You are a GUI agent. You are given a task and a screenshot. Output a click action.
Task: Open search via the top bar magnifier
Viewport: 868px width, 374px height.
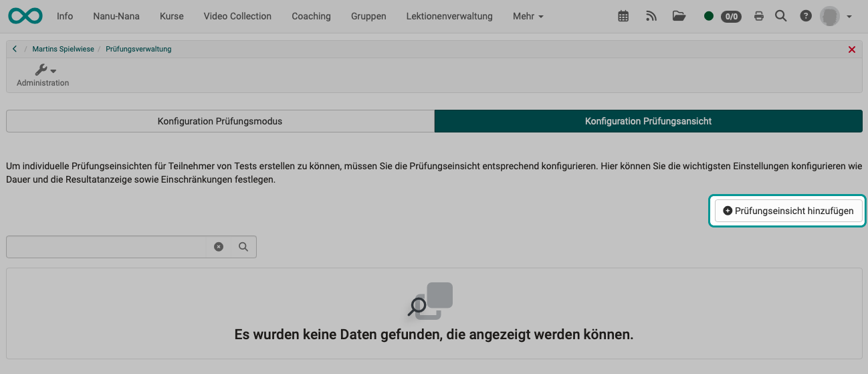780,16
